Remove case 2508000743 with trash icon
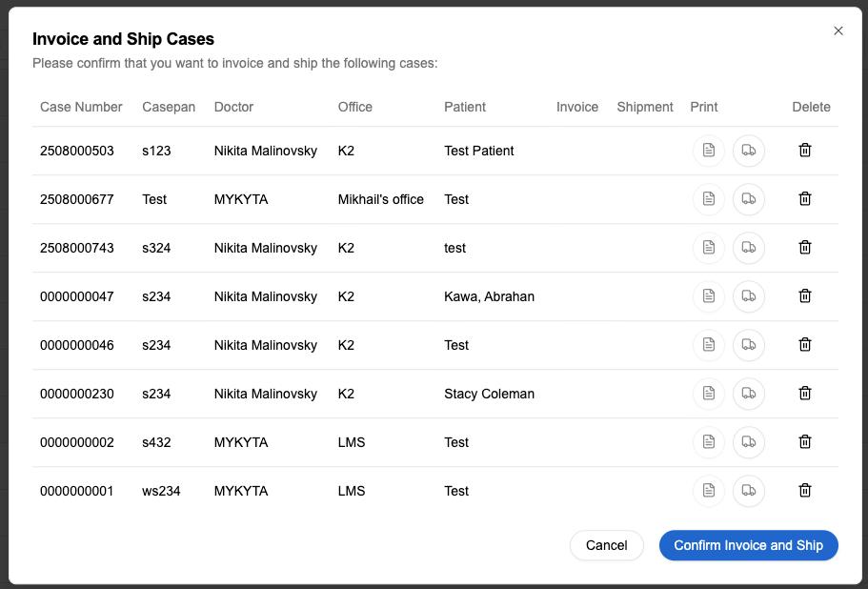This screenshot has height=589, width=868. click(x=805, y=248)
